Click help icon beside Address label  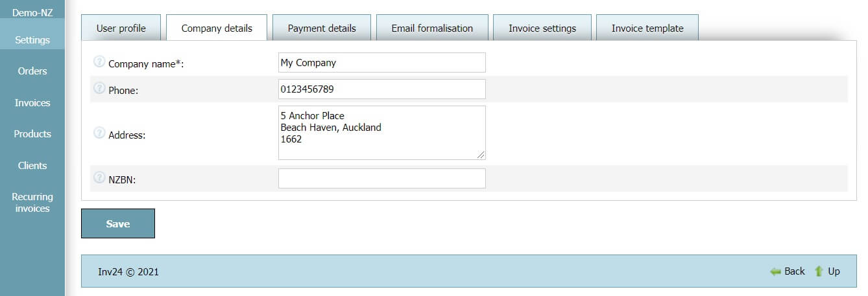[99, 133]
